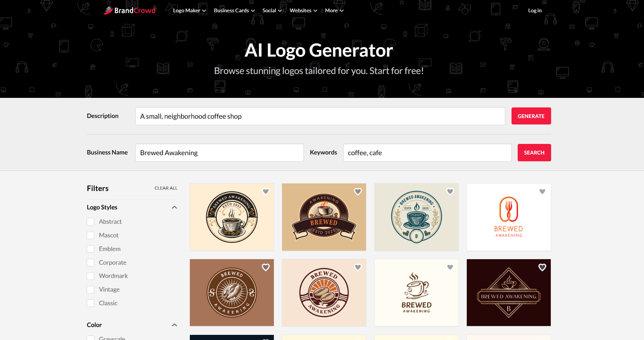Favorite the brown coffee bean emblem logo
This screenshot has height=340, width=644.
266,267
